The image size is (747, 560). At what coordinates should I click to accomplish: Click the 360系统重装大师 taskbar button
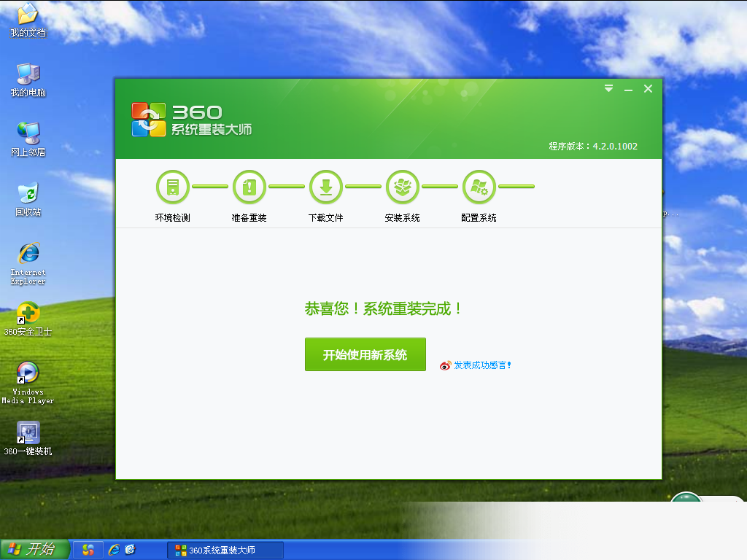(225, 551)
